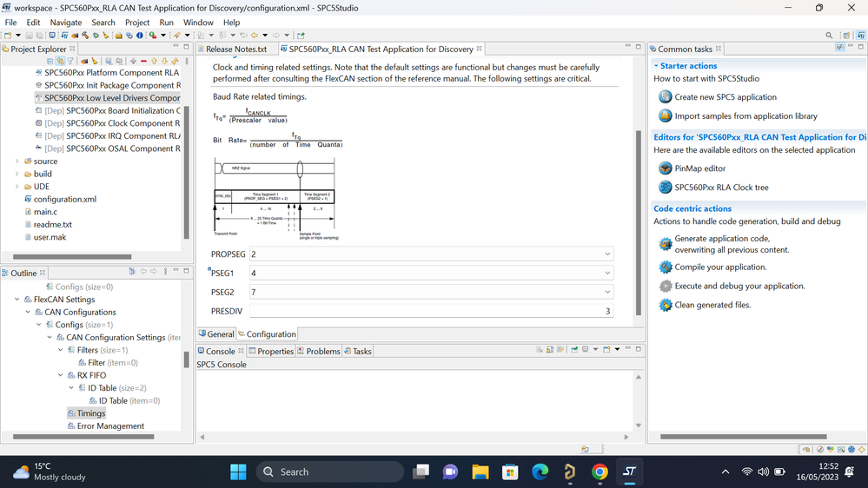Click the blue info icon in main toolbar
The width and height of the screenshot is (868, 488).
pyautogui.click(x=140, y=36)
